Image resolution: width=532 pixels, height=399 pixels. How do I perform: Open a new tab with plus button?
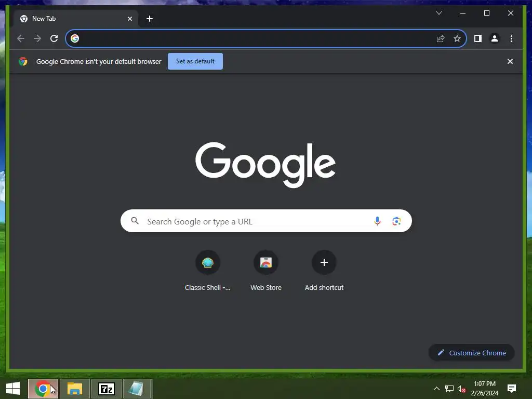(x=149, y=19)
